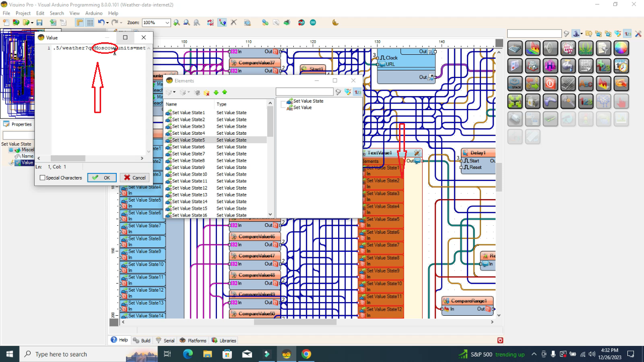Click the Zoom In magnifier icon

(x=176, y=23)
